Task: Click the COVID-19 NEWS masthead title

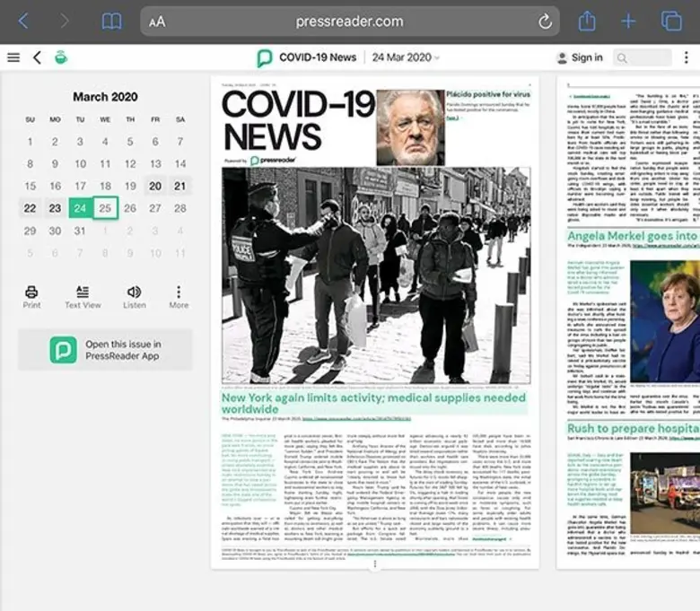Action: click(x=298, y=120)
